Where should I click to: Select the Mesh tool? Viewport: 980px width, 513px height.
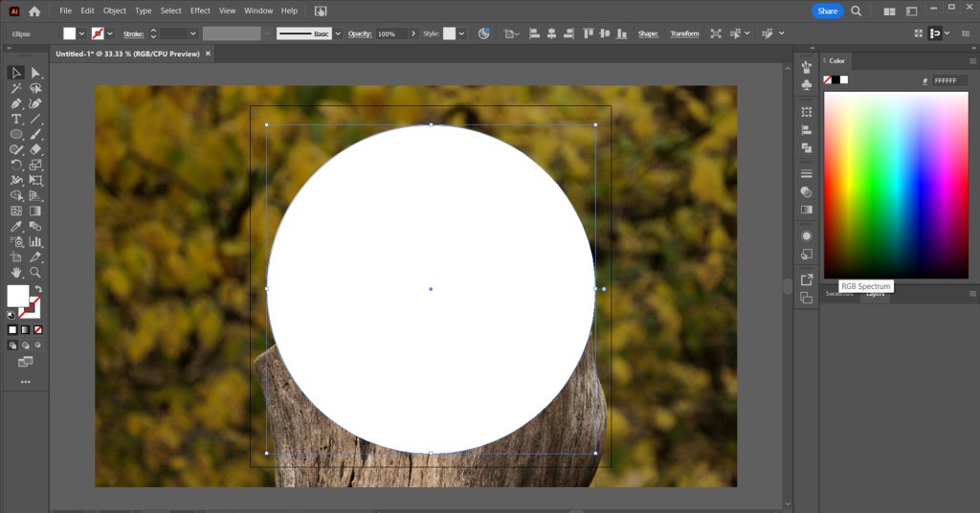(16, 212)
